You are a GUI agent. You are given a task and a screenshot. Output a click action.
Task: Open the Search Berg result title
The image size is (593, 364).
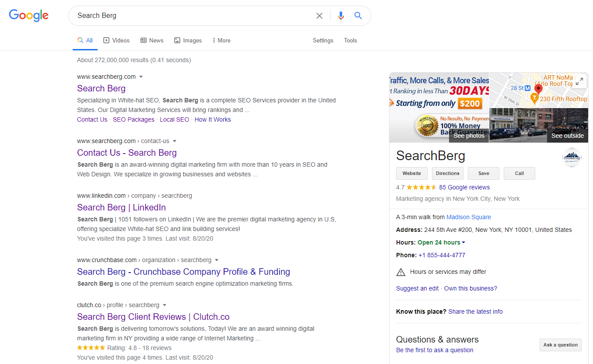[x=101, y=88]
